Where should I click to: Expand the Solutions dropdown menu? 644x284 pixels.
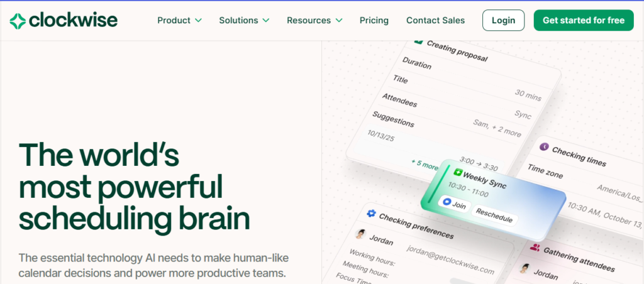pos(244,20)
